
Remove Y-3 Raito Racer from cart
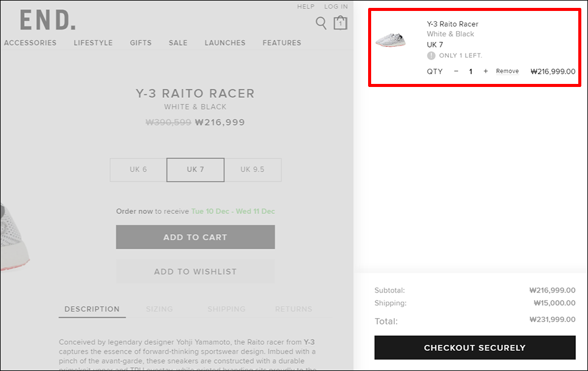pos(507,71)
